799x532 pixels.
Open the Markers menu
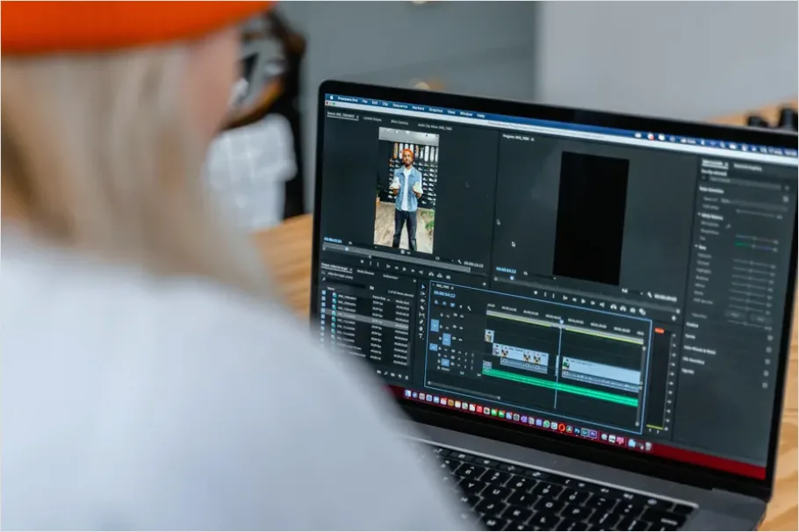click(418, 108)
